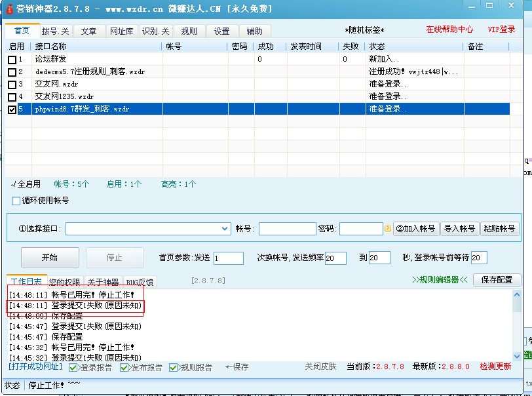
Task: Open the 规则编辑器 link
Action: click(x=440, y=280)
